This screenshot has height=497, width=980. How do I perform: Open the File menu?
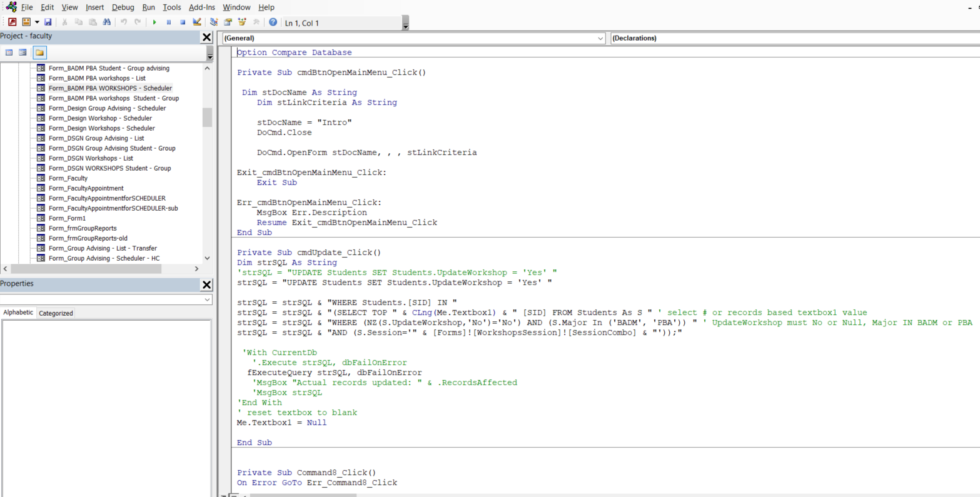[27, 8]
